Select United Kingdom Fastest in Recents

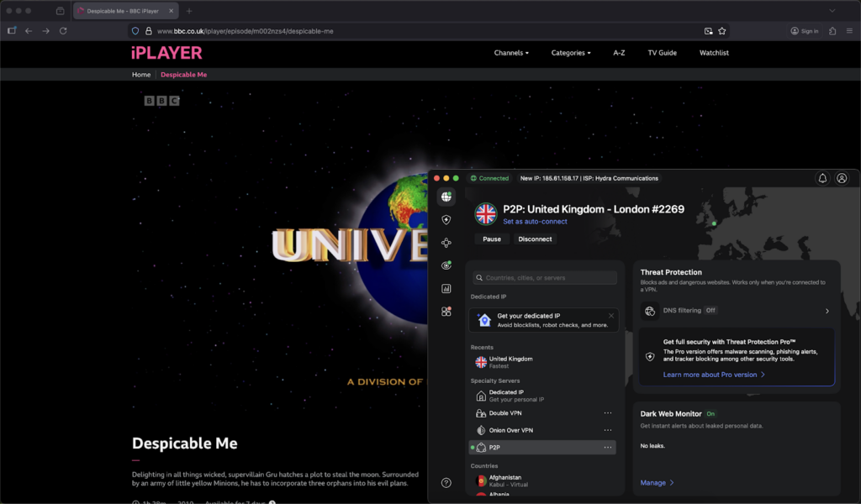click(x=544, y=362)
